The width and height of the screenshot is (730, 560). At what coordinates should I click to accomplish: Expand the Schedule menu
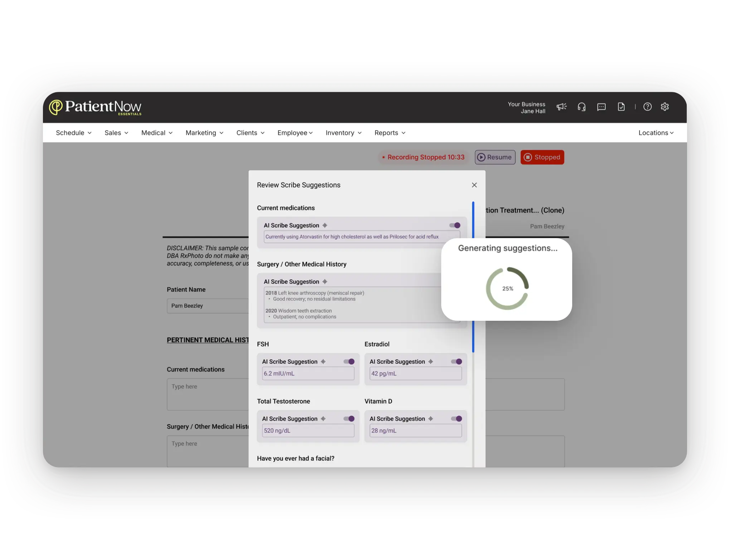click(74, 133)
